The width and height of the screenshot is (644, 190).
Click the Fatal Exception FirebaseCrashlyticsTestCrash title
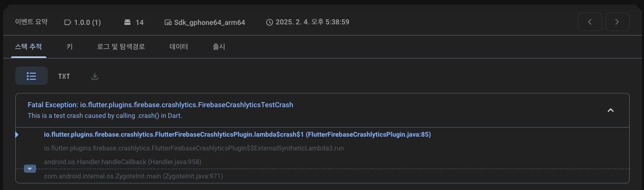pos(161,105)
